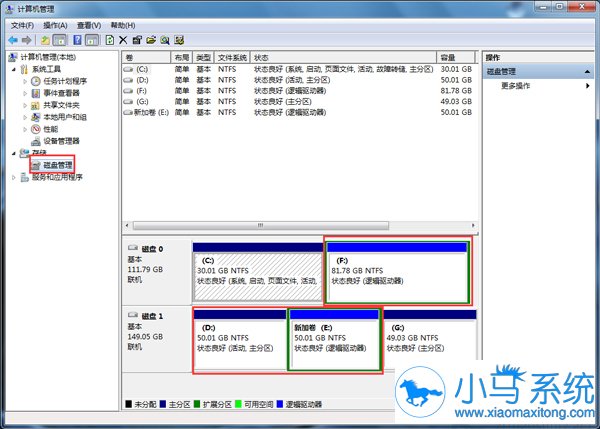Click the Properties toolbar icon
Viewport: 600px width, 429px height.
(137, 40)
